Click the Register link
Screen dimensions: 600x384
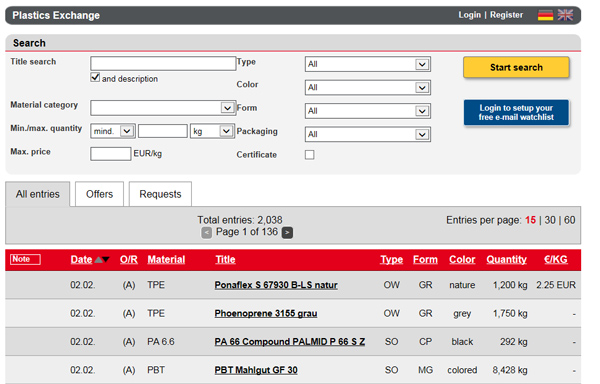click(506, 15)
